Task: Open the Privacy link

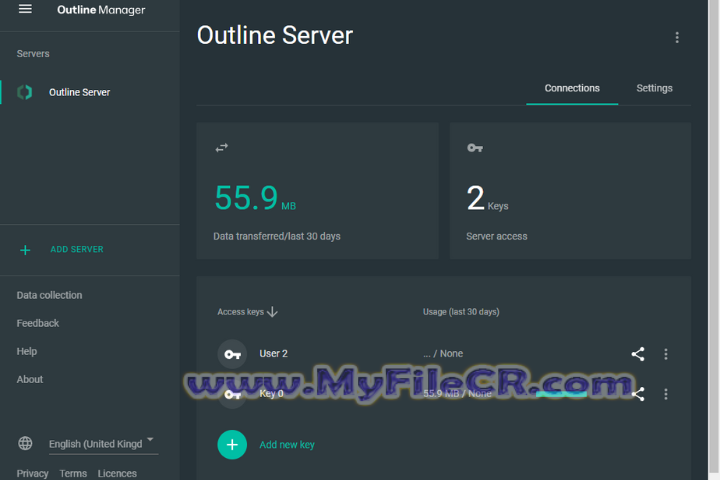Action: [x=32, y=473]
